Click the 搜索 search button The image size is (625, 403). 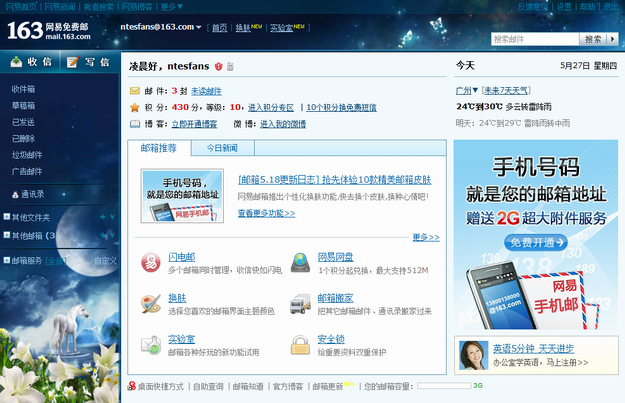pyautogui.click(x=593, y=39)
